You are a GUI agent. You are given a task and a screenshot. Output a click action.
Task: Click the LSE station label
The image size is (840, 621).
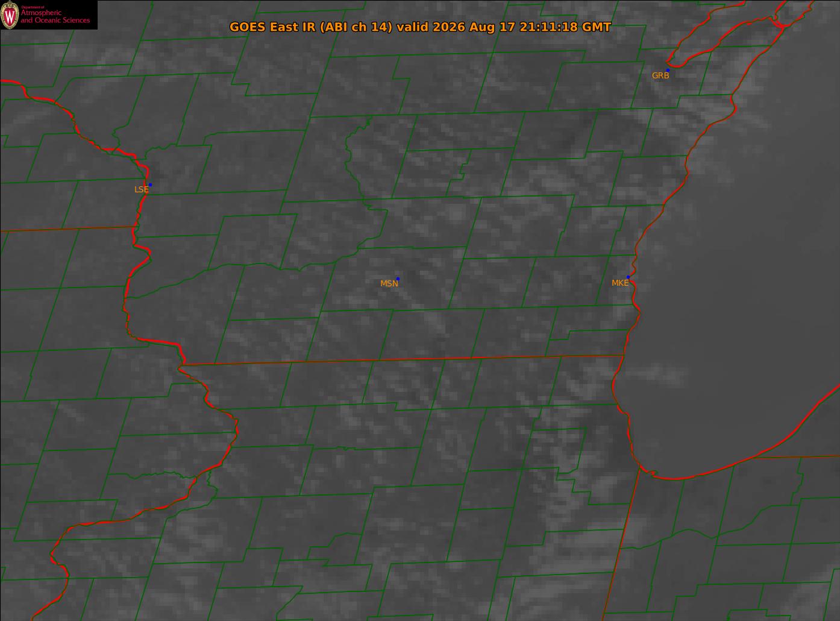pyautogui.click(x=141, y=189)
